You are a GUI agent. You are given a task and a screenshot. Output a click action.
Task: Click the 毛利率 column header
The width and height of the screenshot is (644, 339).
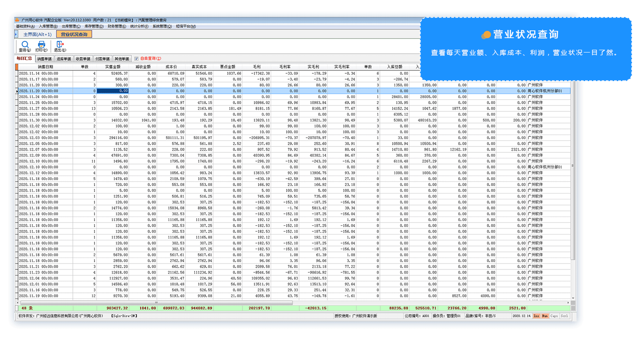[x=284, y=67]
